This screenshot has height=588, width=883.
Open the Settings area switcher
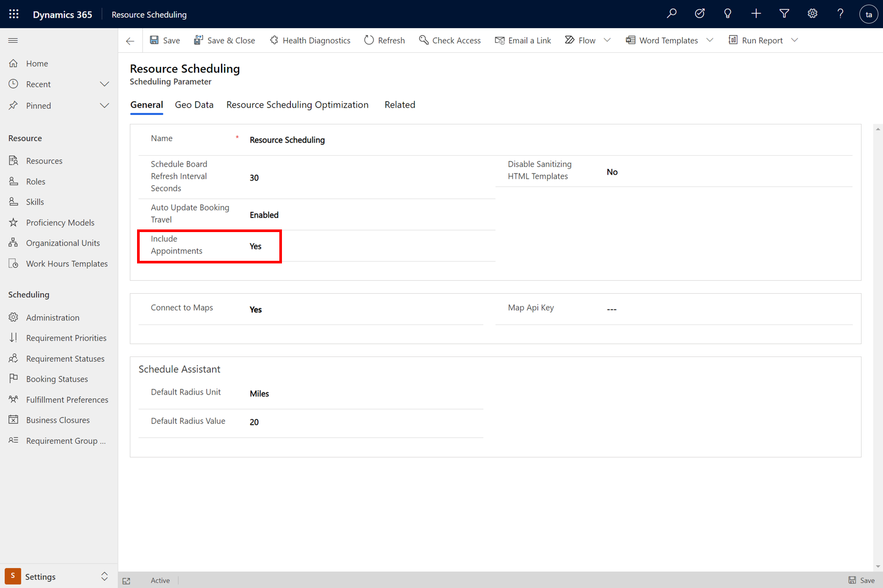59,577
